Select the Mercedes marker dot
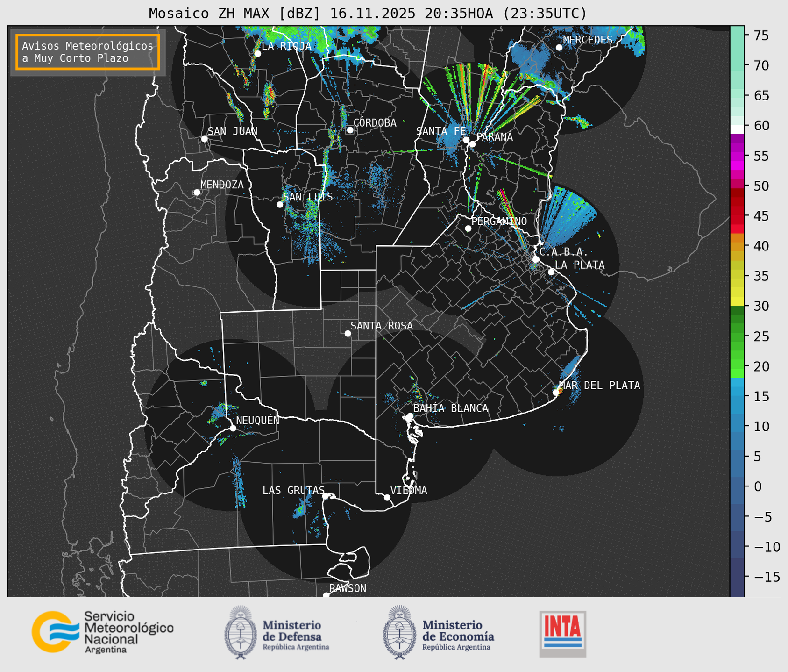This screenshot has height=672, width=788. tap(559, 47)
